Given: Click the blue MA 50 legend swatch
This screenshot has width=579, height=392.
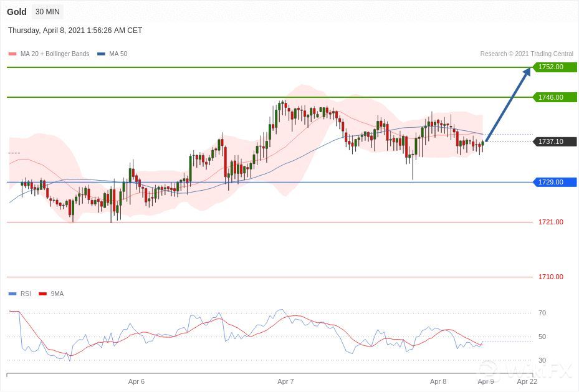Looking at the screenshot, I should click(x=101, y=54).
